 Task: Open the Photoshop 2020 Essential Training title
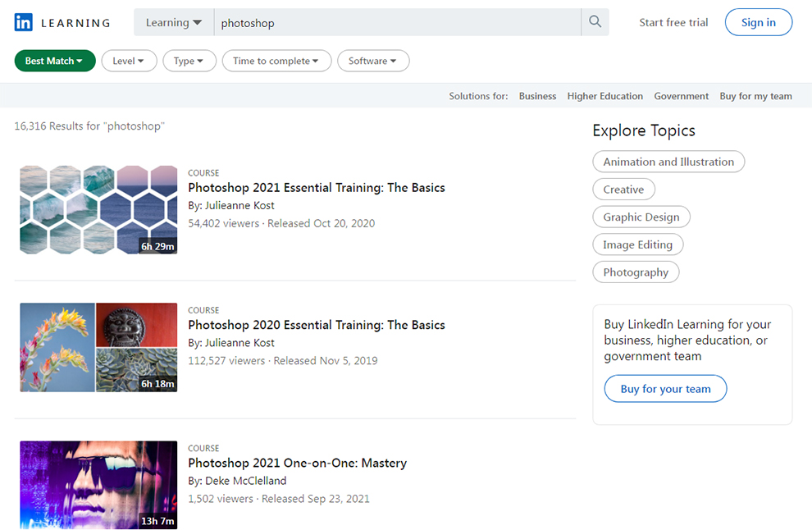click(317, 325)
